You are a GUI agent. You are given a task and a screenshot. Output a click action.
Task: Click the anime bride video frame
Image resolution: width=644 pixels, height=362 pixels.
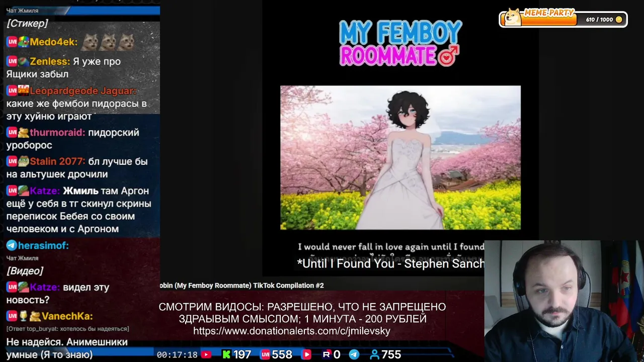400,157
